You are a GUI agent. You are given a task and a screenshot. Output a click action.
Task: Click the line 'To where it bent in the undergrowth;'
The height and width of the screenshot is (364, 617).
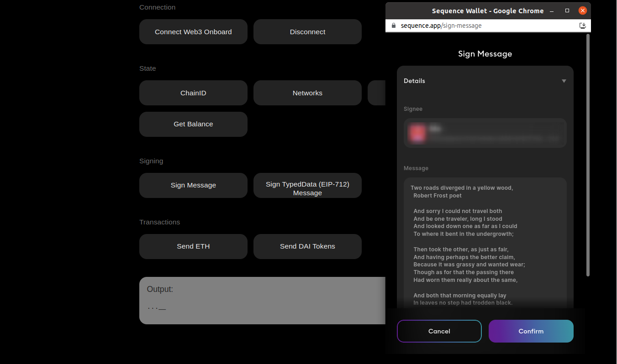tap(464, 234)
